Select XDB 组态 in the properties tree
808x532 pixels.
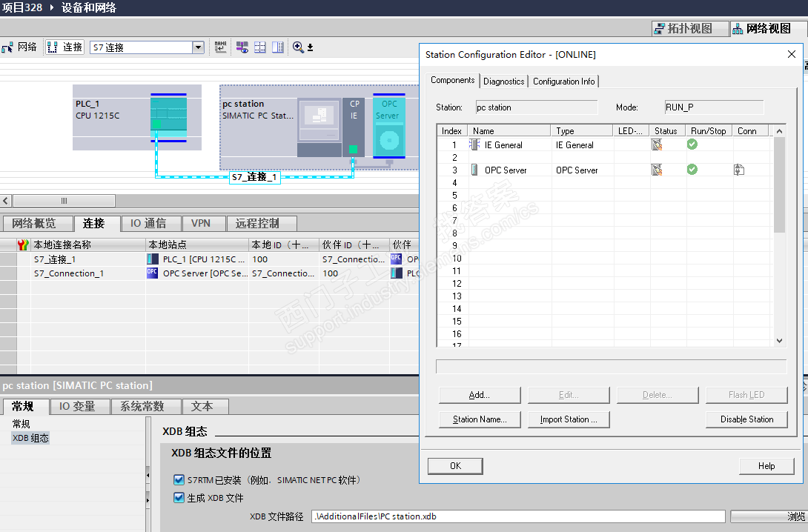tap(30, 438)
